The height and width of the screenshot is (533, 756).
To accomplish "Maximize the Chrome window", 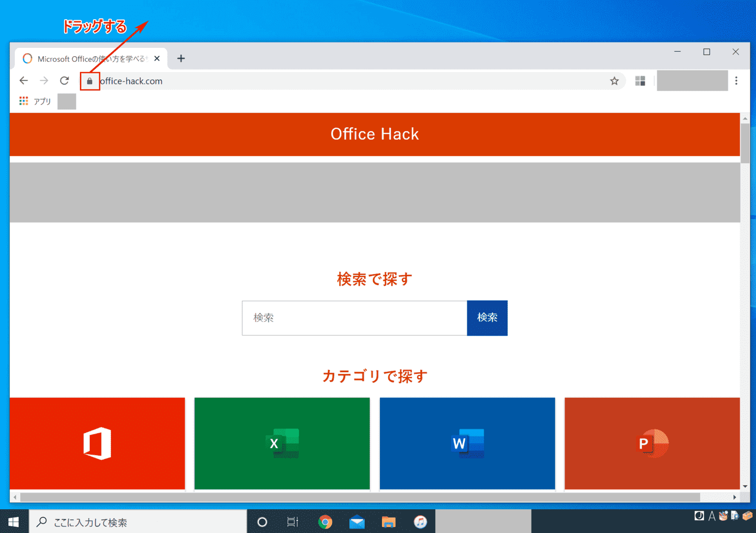I will [707, 52].
